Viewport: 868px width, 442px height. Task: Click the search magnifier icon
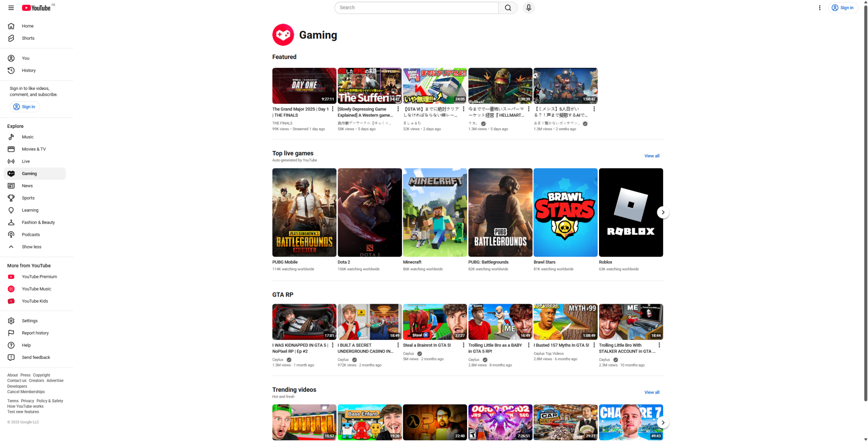(507, 8)
